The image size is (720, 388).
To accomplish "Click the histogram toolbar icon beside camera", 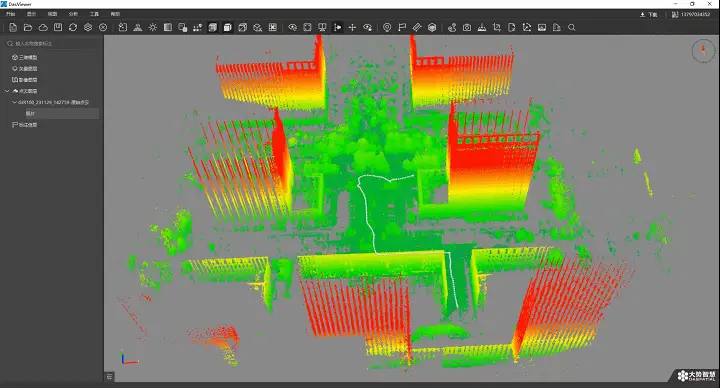I will 482,28.
